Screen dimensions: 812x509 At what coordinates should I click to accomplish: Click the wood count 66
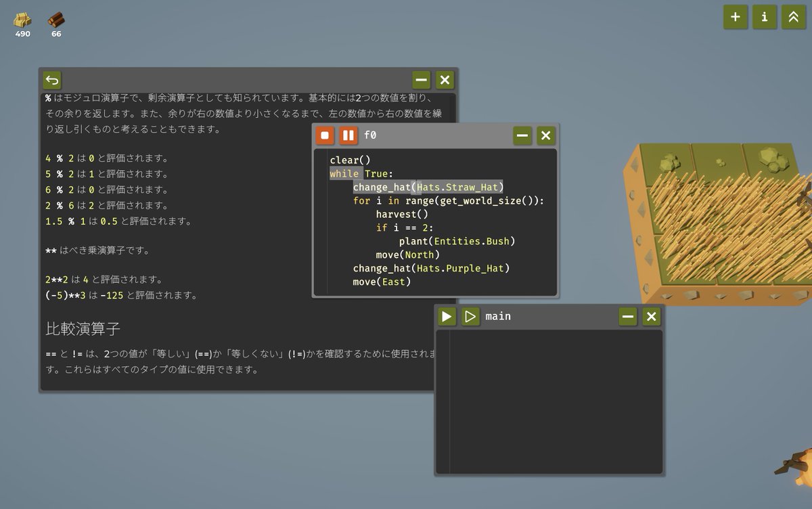(56, 34)
